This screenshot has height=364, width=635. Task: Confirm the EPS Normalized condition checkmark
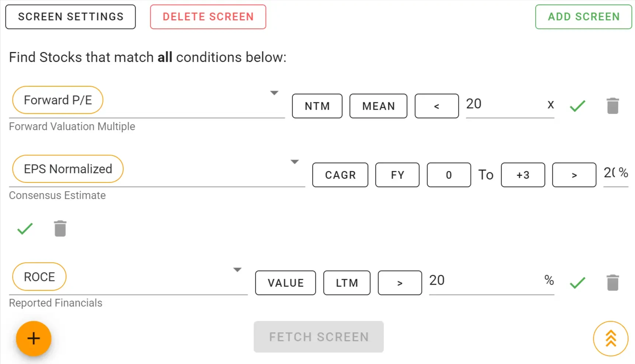click(x=25, y=229)
